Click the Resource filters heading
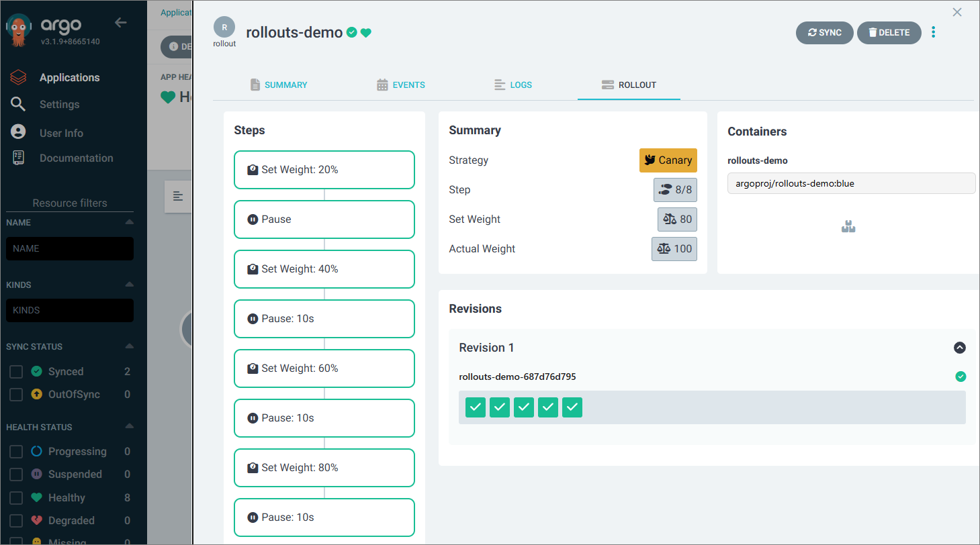The width and height of the screenshot is (980, 545). tap(70, 203)
